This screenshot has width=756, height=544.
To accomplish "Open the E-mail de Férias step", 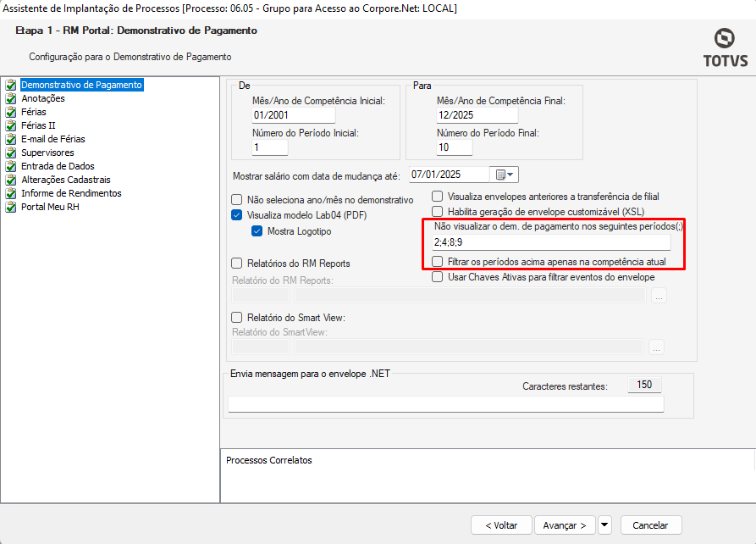I will tap(53, 139).
